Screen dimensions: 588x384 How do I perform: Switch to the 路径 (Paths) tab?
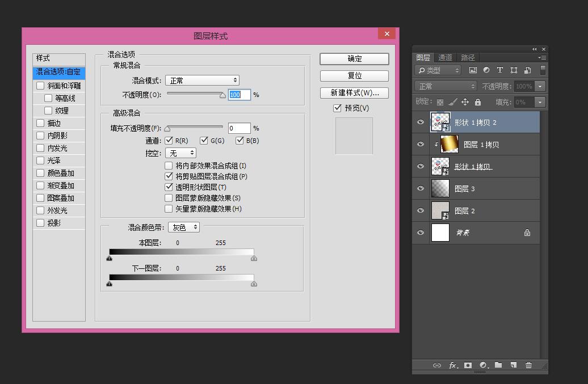[468, 57]
